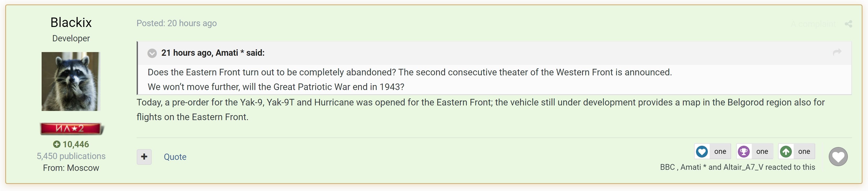Image resolution: width=868 pixels, height=191 pixels.
Task: Open the BBC user profile link
Action: tap(667, 167)
